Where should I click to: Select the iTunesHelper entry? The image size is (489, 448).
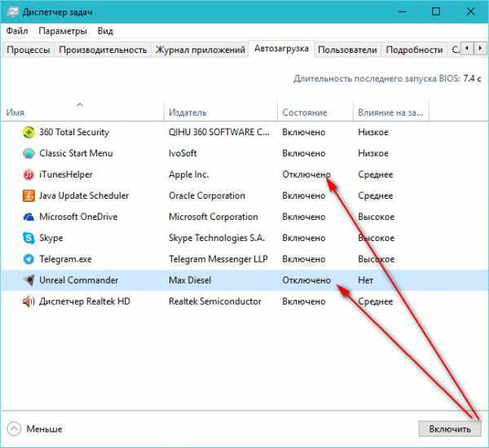[66, 174]
